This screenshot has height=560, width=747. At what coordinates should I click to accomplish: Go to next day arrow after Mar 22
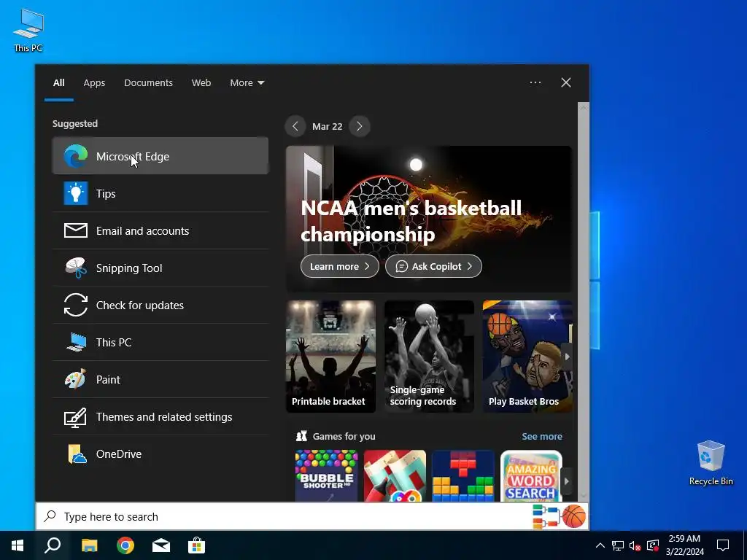pyautogui.click(x=359, y=126)
